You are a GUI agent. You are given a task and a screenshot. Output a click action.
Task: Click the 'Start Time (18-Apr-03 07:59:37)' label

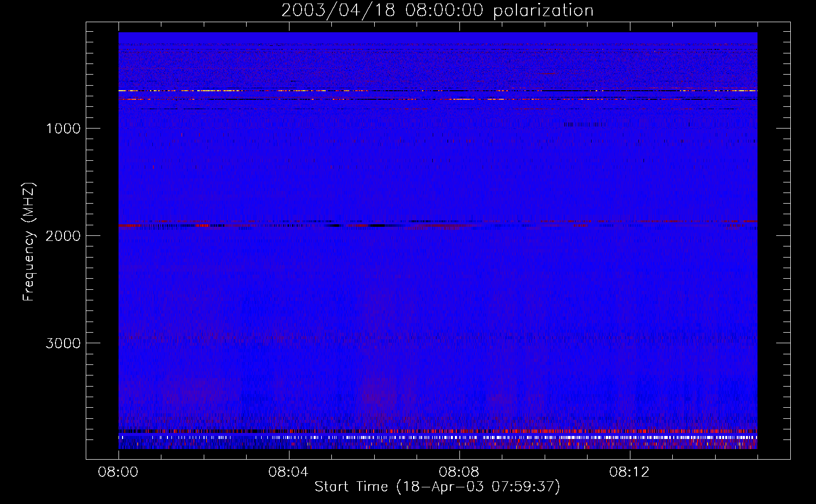pos(437,487)
